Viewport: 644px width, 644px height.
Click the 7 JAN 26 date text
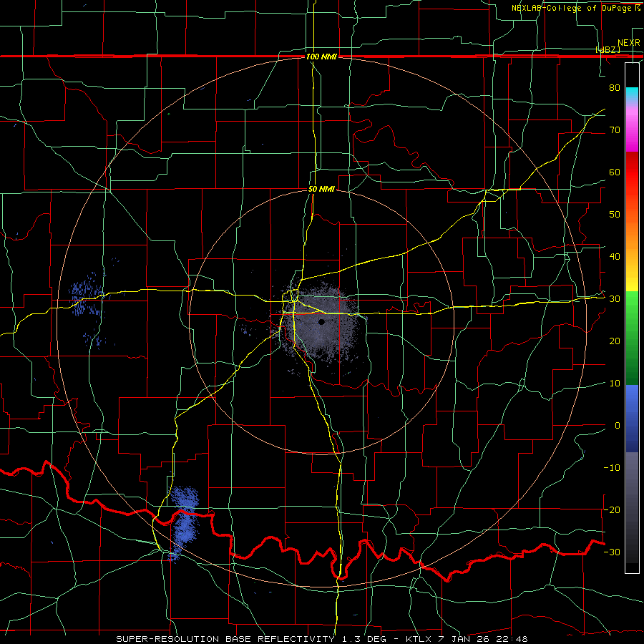[465, 639]
